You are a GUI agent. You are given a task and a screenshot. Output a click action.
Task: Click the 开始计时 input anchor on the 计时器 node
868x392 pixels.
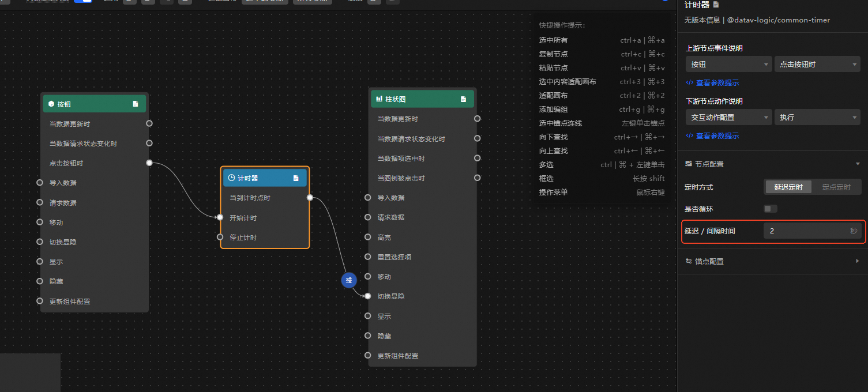click(x=220, y=217)
